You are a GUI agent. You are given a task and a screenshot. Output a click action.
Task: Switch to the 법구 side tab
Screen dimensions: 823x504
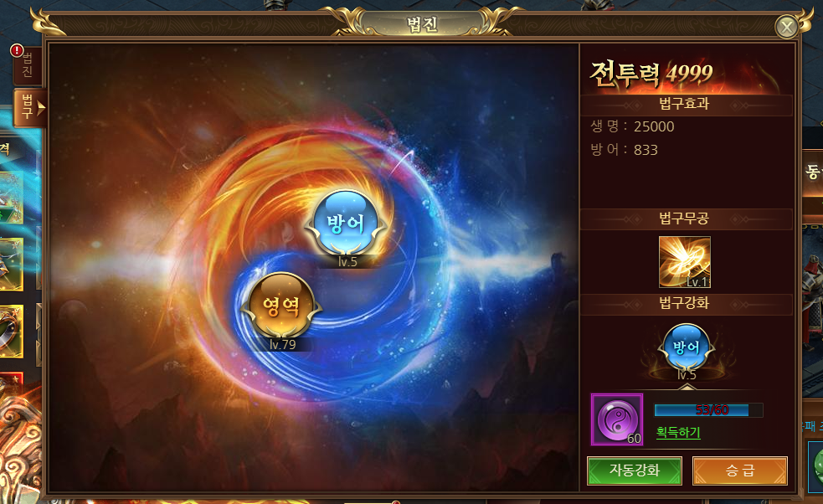[28, 108]
